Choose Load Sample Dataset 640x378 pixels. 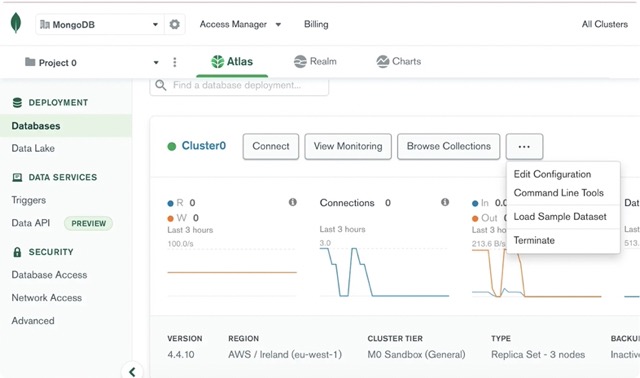click(560, 217)
